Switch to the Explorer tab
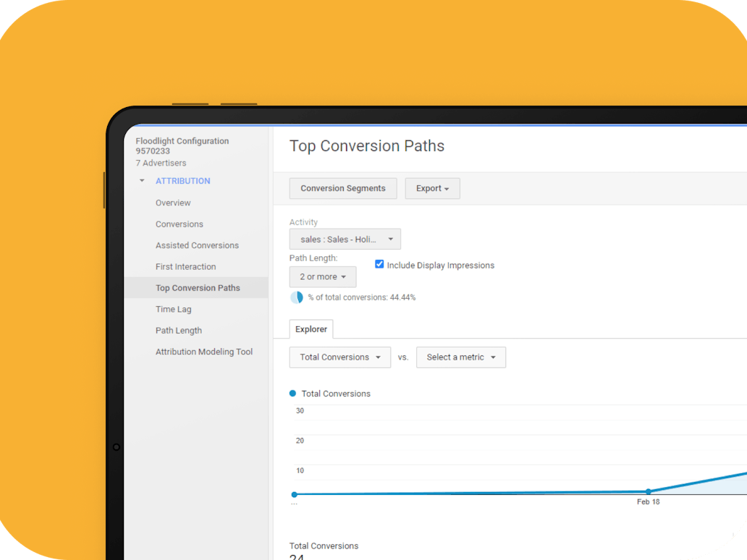 (x=311, y=329)
